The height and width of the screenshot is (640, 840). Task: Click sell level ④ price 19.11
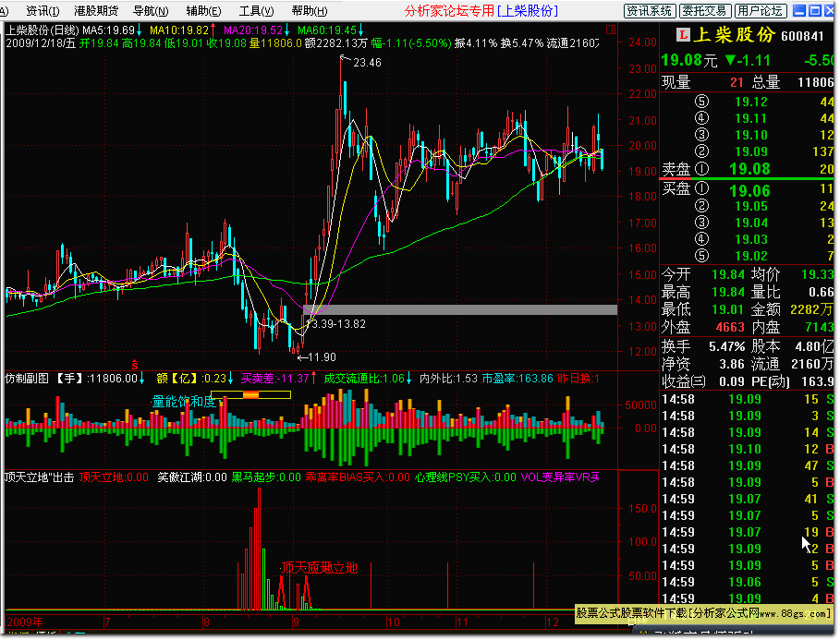(750, 118)
